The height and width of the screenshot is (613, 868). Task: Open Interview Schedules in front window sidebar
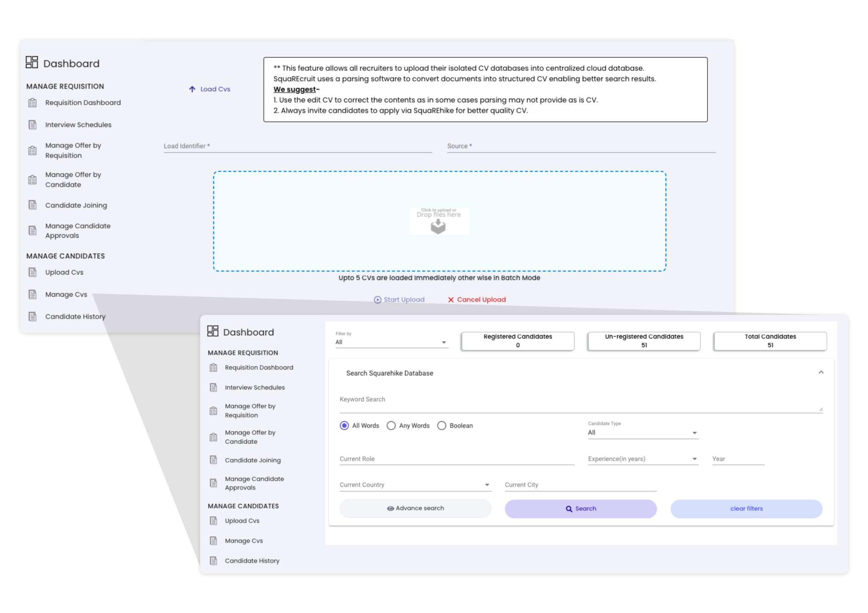[255, 388]
